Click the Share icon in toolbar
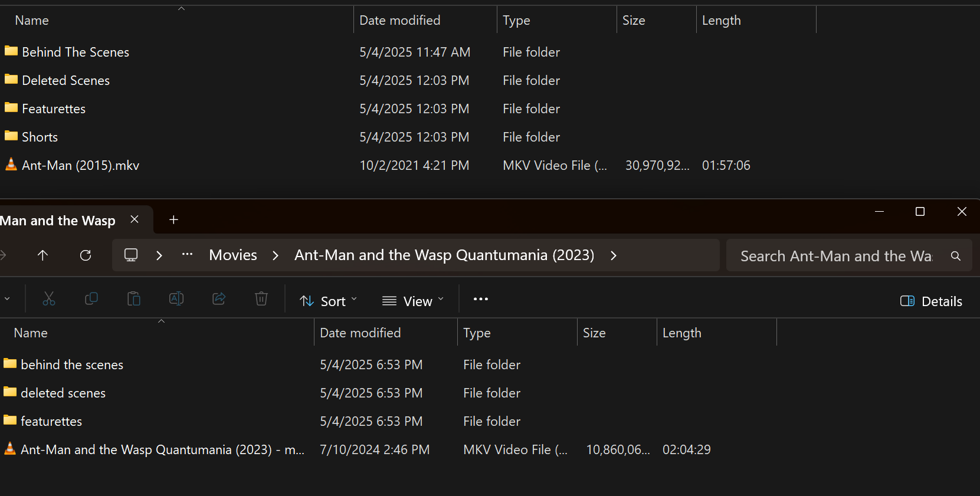Viewport: 980px width, 496px height. pos(219,299)
